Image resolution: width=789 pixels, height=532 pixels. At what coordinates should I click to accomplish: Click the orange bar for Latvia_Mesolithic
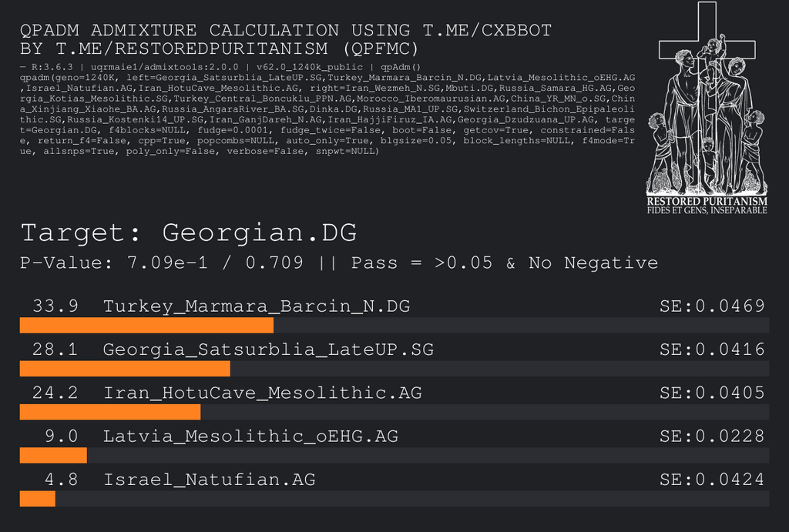tap(53, 455)
